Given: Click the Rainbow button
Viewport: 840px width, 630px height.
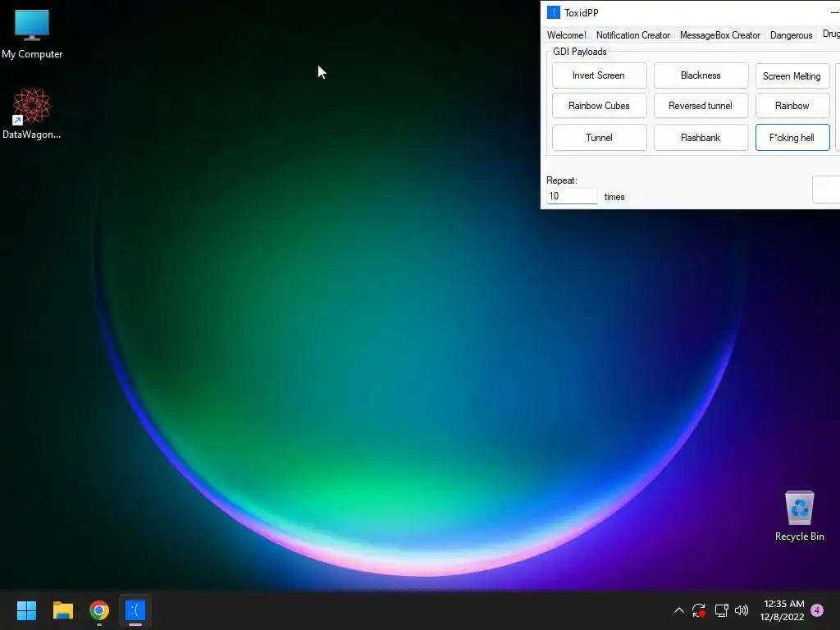Looking at the screenshot, I should (x=792, y=106).
